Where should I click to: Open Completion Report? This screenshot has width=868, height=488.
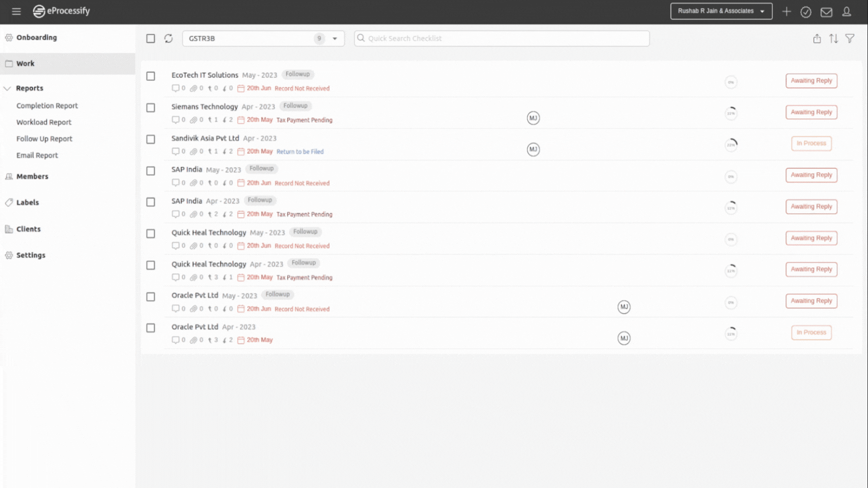[47, 106]
